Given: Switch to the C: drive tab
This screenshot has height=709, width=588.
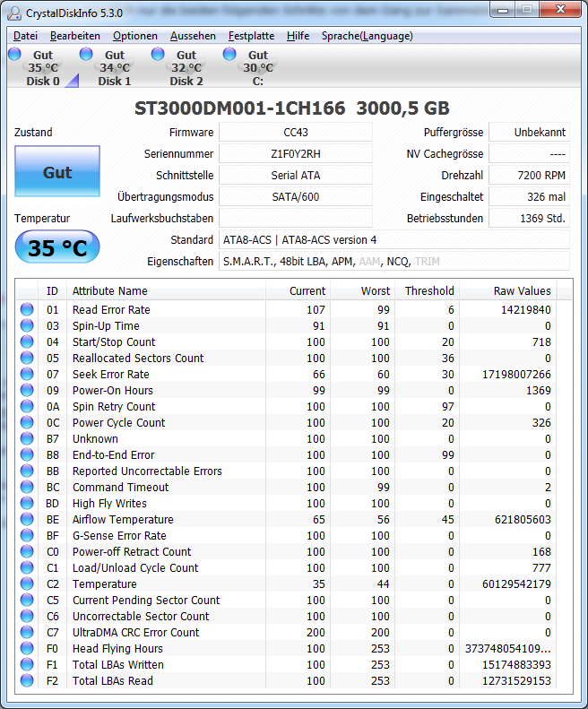Looking at the screenshot, I should [258, 67].
